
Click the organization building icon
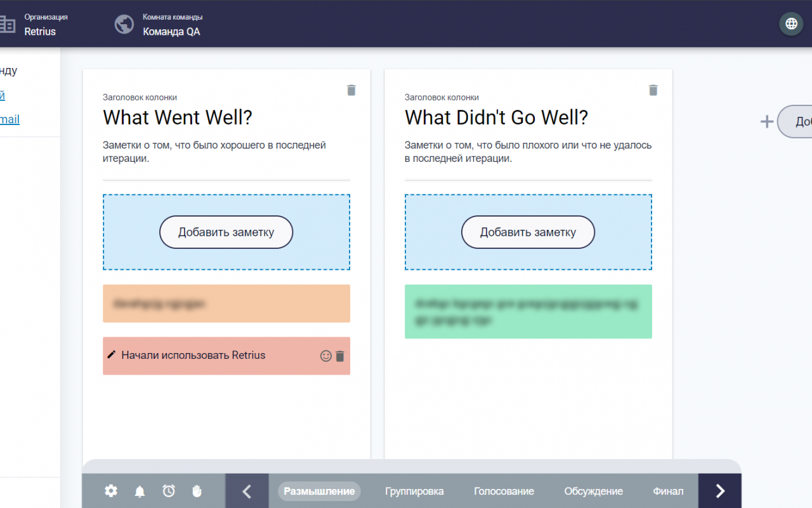(7, 24)
